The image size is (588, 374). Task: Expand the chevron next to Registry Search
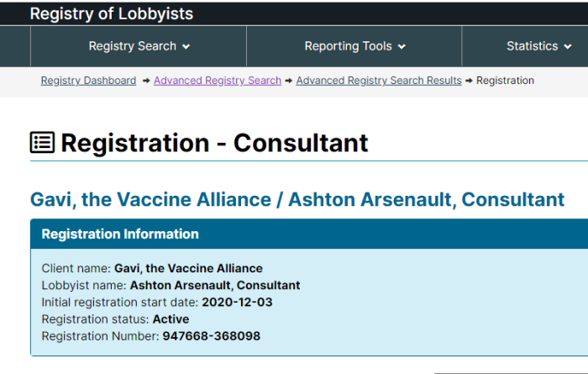(x=186, y=46)
